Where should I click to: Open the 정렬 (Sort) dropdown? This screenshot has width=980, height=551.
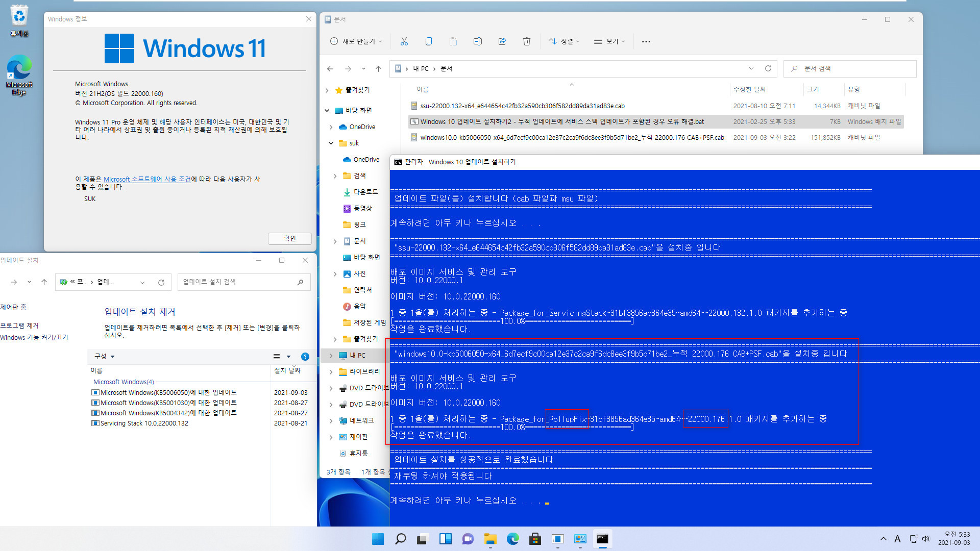[564, 41]
